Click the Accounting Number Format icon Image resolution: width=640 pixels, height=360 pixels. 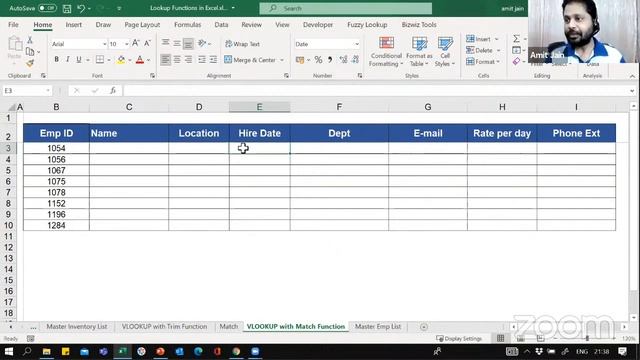300,60
